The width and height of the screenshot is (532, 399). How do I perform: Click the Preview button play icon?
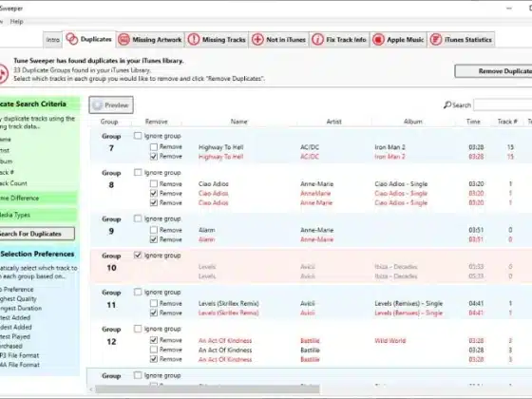97,105
